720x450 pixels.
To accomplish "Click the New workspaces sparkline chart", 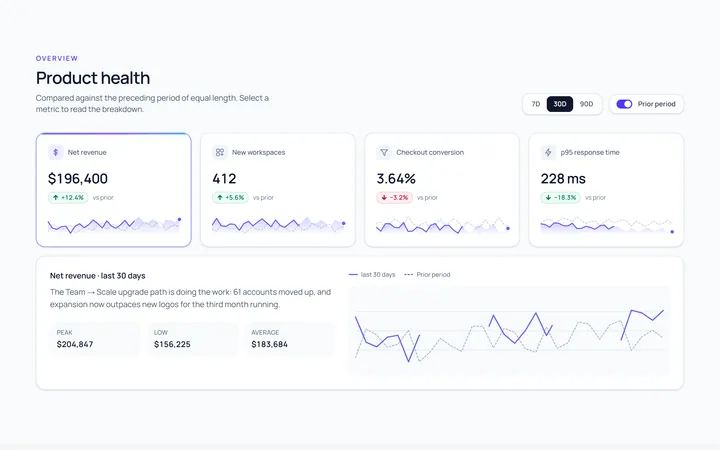I will point(279,225).
